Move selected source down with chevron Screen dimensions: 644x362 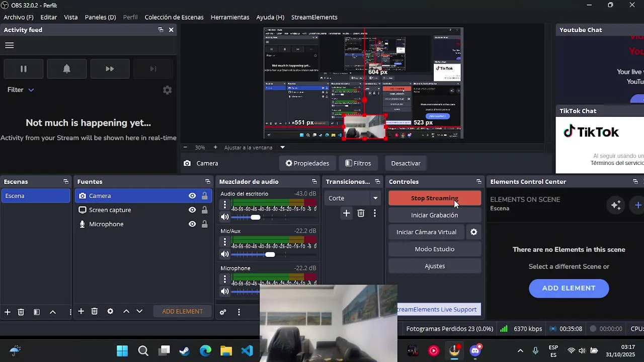[139, 311]
